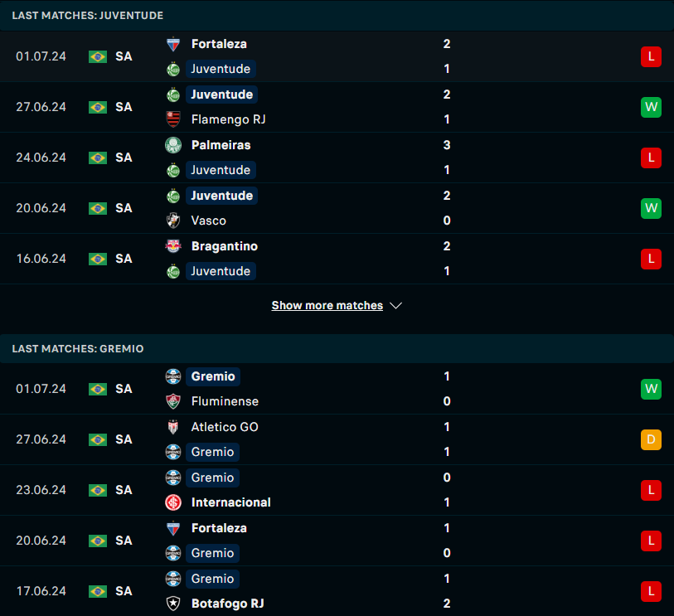Image resolution: width=674 pixels, height=616 pixels.
Task: Click L result badge for Bragantino match
Action: tap(651, 259)
